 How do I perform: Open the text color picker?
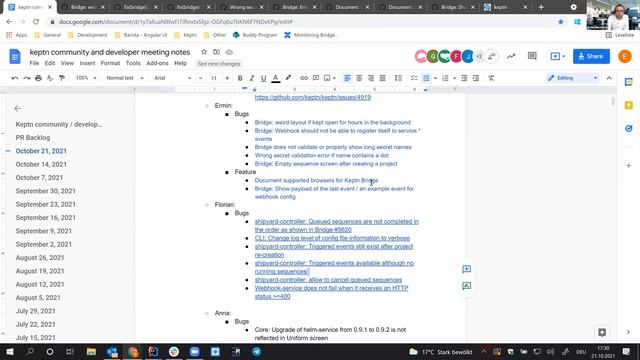click(276, 78)
